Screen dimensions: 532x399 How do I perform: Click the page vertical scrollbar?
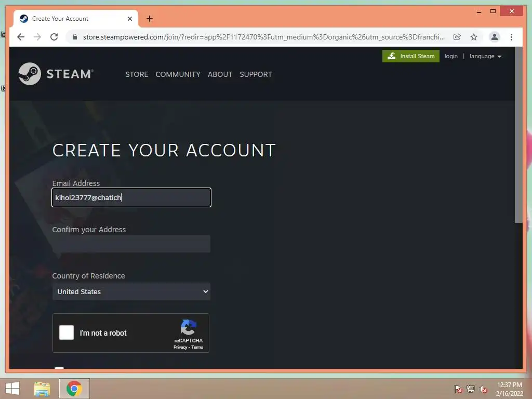(x=518, y=136)
